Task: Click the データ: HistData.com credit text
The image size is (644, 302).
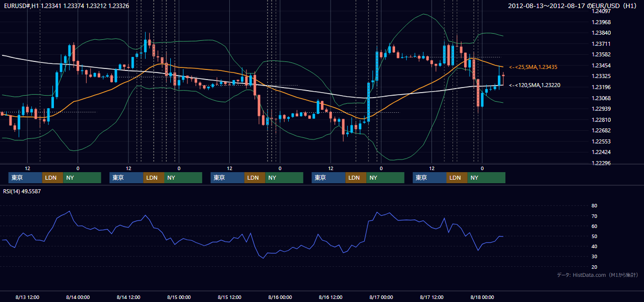Action: (x=598, y=275)
